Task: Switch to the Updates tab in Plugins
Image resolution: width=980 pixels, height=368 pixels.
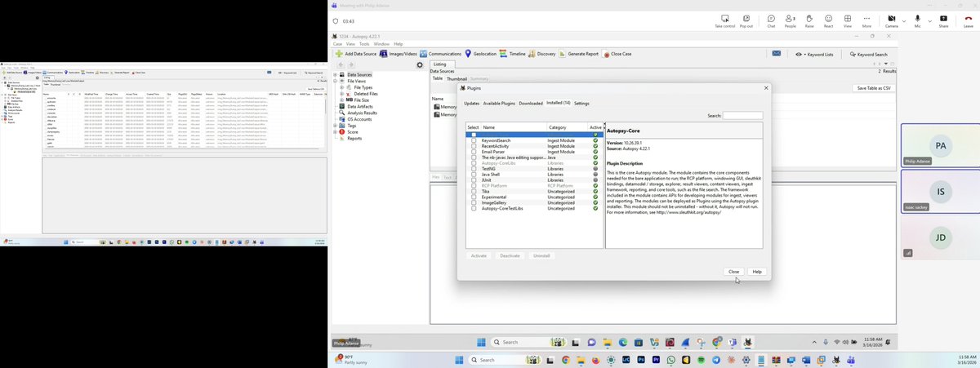Action: tap(472, 104)
